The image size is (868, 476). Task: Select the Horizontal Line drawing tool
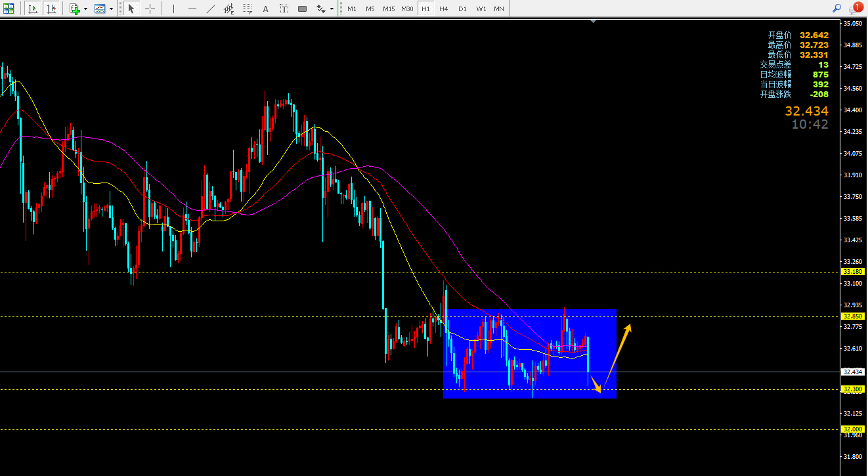point(192,9)
